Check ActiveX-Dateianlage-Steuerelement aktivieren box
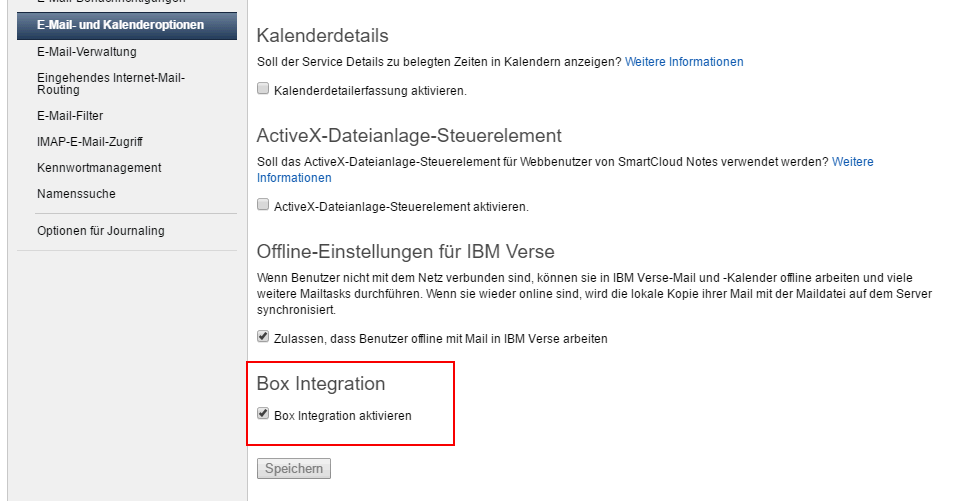Image resolution: width=962 pixels, height=501 pixels. tap(263, 204)
